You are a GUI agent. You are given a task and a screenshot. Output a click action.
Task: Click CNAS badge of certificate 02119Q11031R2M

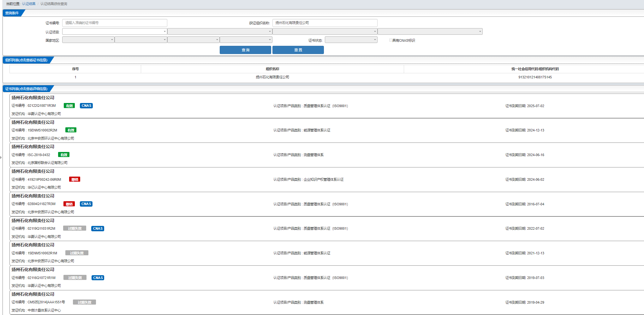(x=98, y=228)
